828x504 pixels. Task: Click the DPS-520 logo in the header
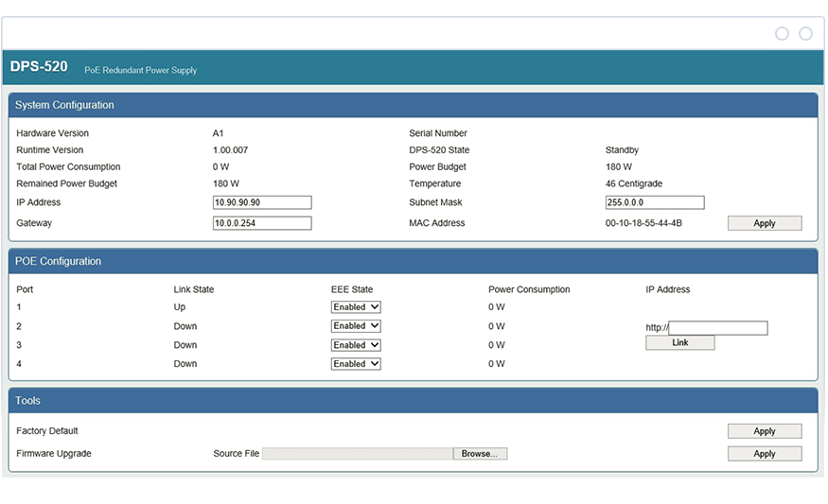coord(39,67)
